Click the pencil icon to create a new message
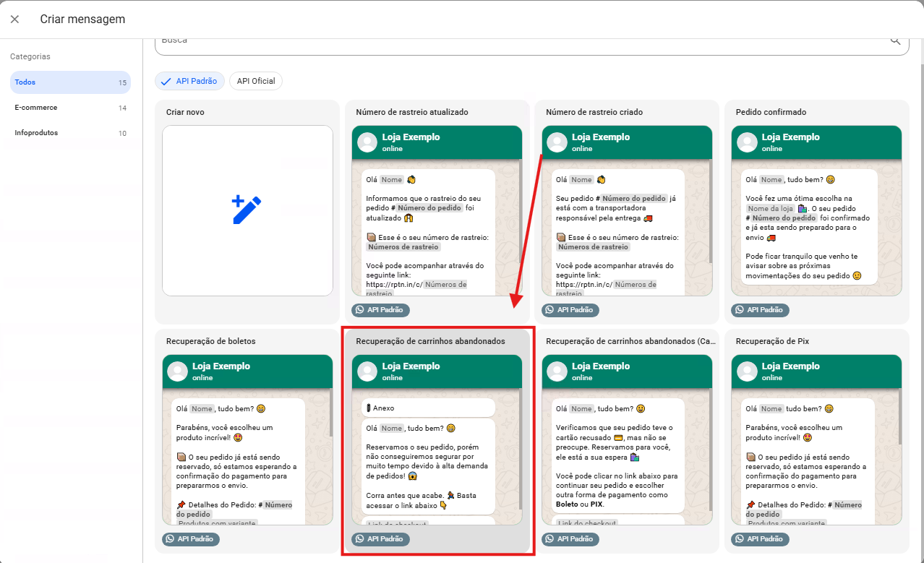 click(x=247, y=210)
